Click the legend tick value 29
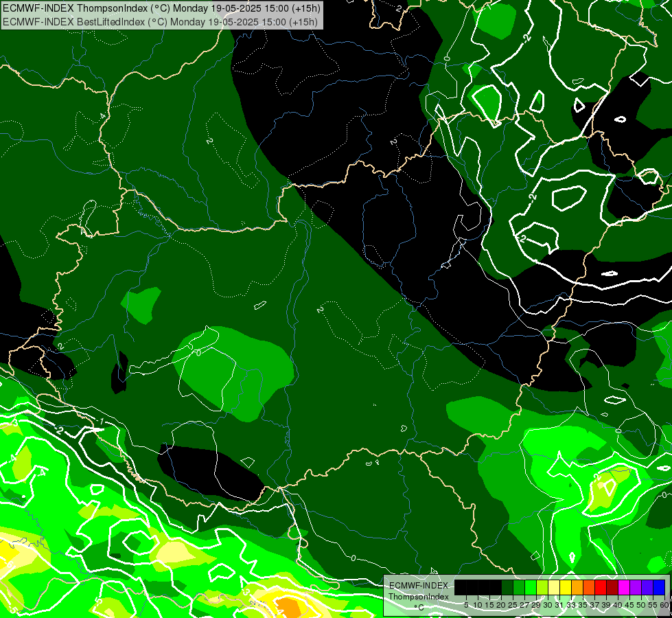 click(535, 605)
